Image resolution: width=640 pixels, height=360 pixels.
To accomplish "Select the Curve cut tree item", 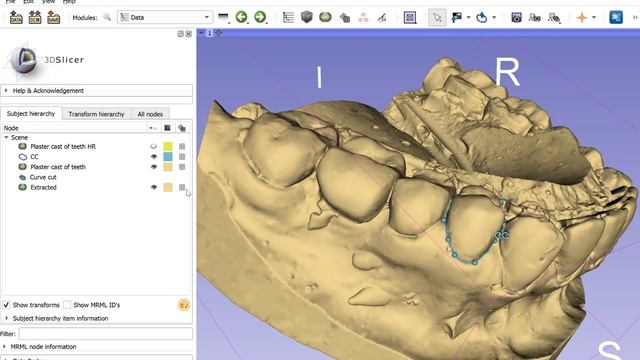I will [x=43, y=177].
